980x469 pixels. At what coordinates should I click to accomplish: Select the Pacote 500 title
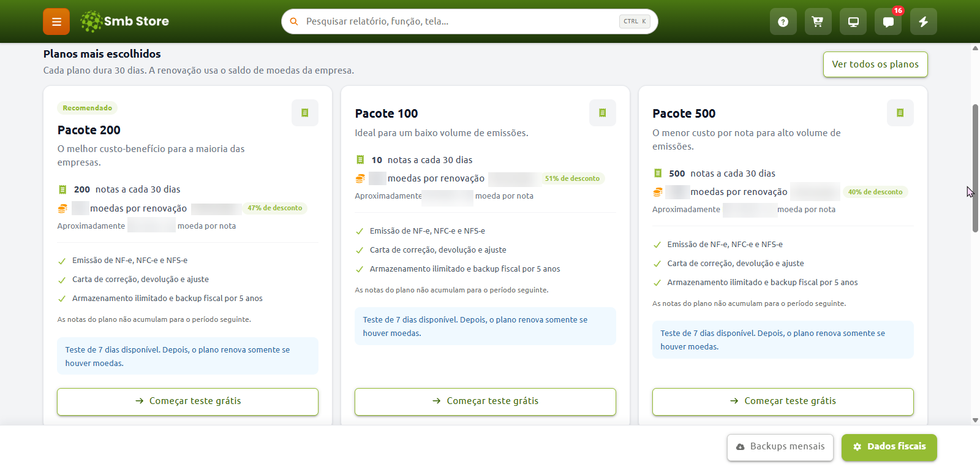(684, 113)
